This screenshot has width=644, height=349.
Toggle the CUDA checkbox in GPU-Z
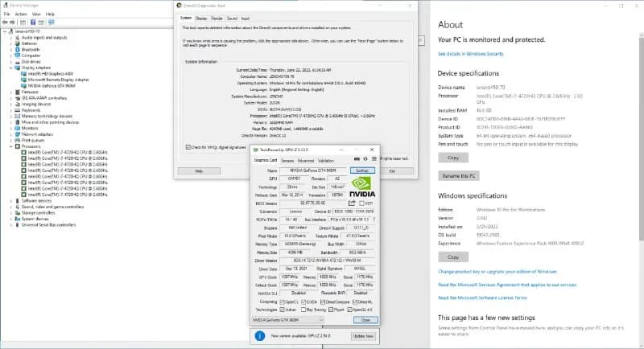[303, 302]
